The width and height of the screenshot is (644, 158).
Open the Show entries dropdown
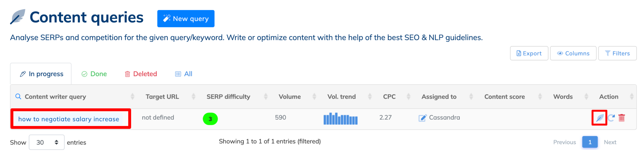47,142
